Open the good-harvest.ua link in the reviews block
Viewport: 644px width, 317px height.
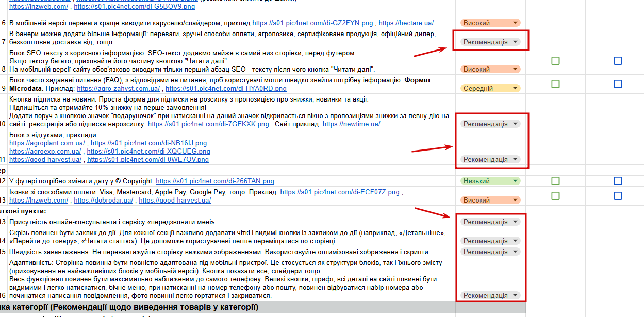coord(45,160)
